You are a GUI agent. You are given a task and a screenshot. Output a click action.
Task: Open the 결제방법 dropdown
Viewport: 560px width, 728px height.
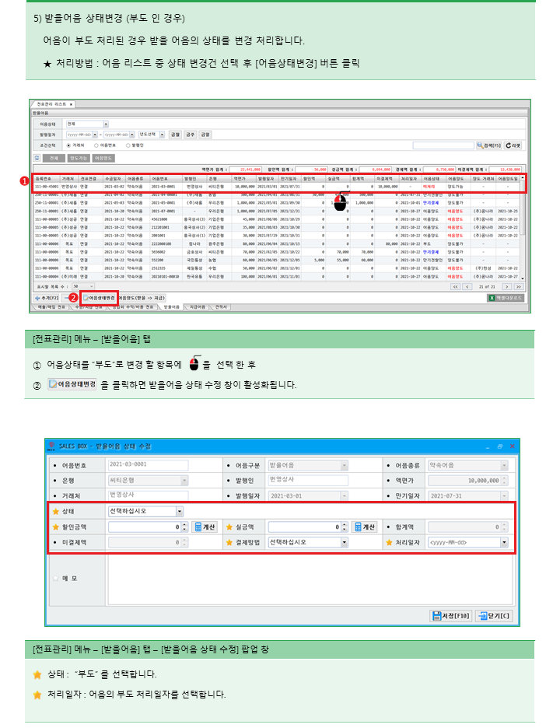point(343,542)
